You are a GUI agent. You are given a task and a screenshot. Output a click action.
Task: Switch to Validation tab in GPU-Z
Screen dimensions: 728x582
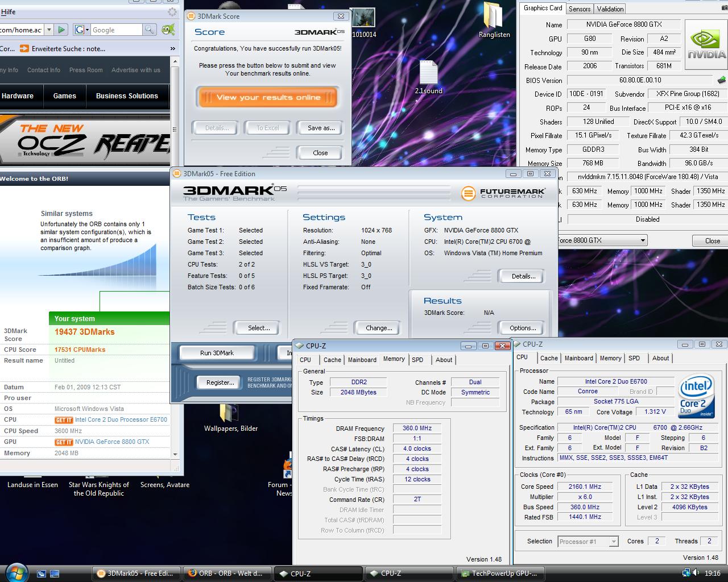click(x=610, y=9)
